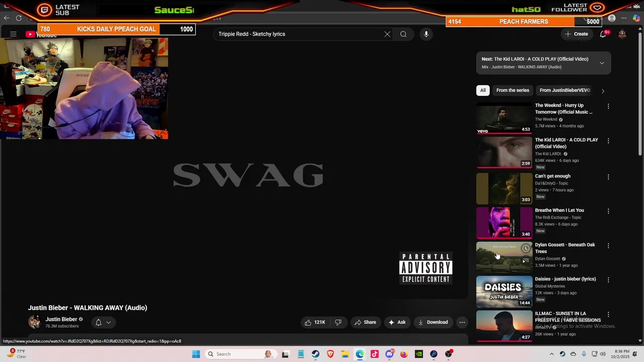Viewport: 644px width, 362px height.
Task: Clear the search box with the X icon
Action: (387, 34)
